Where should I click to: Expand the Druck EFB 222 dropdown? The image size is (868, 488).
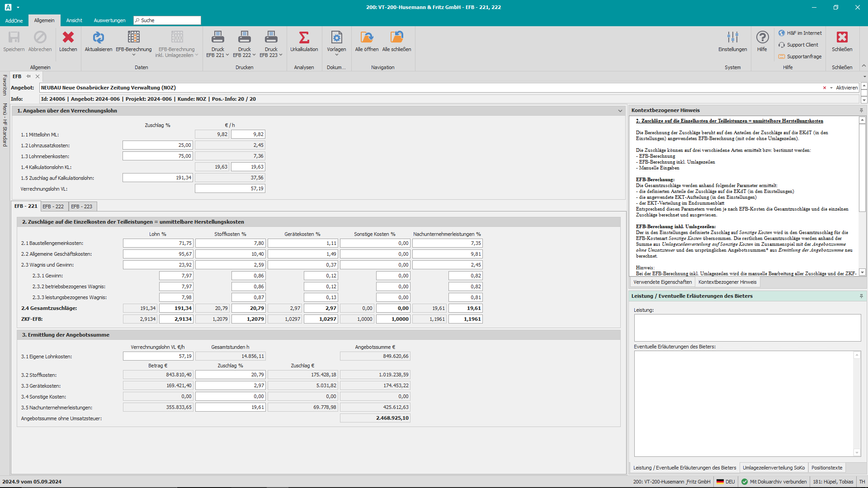coord(254,55)
